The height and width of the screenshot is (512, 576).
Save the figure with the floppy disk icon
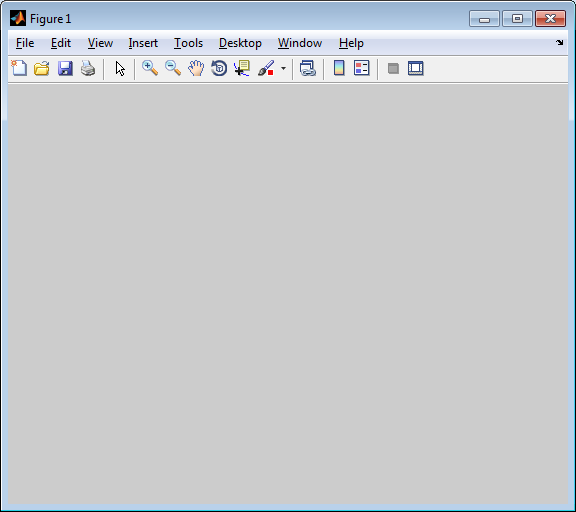click(x=65, y=68)
